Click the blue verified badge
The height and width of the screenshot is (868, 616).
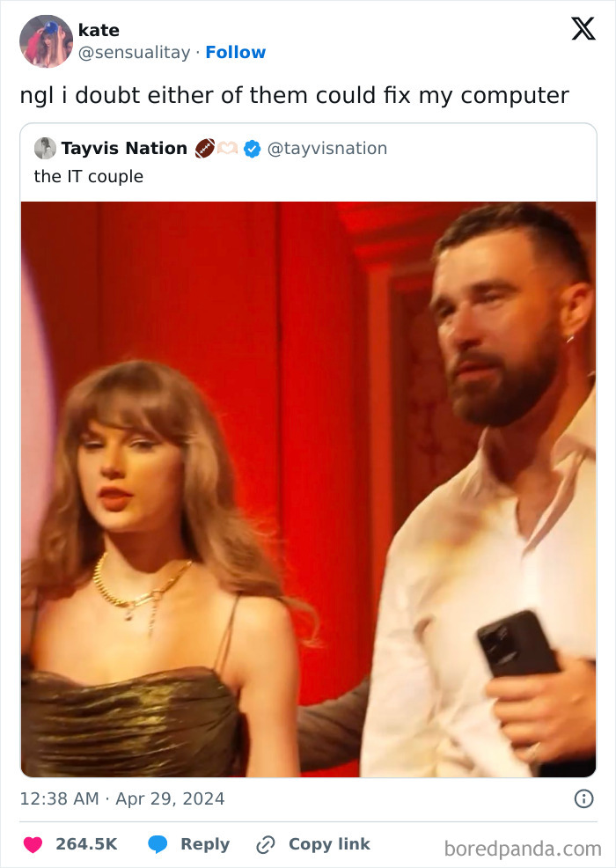[x=252, y=149]
